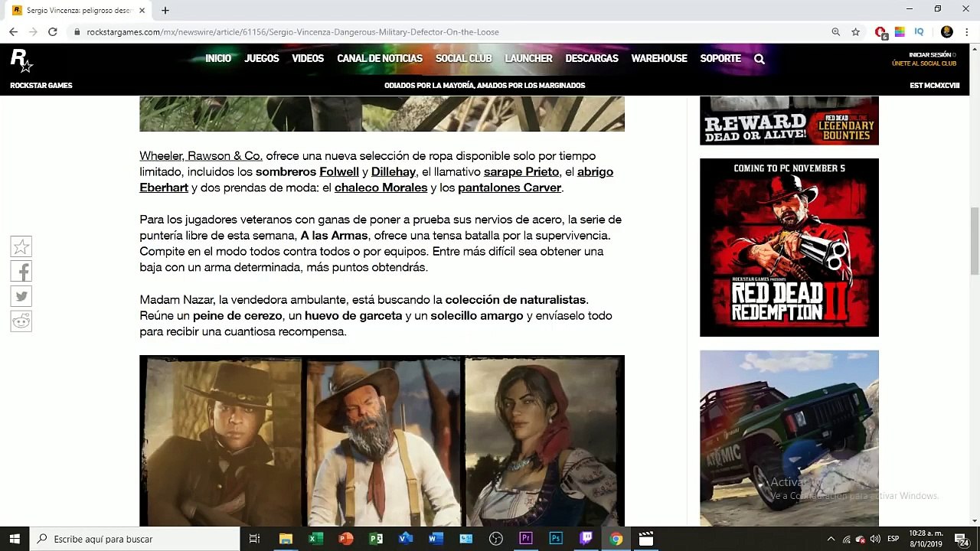980x551 pixels.
Task: Open the sarape Prieto link
Action: [x=521, y=172]
